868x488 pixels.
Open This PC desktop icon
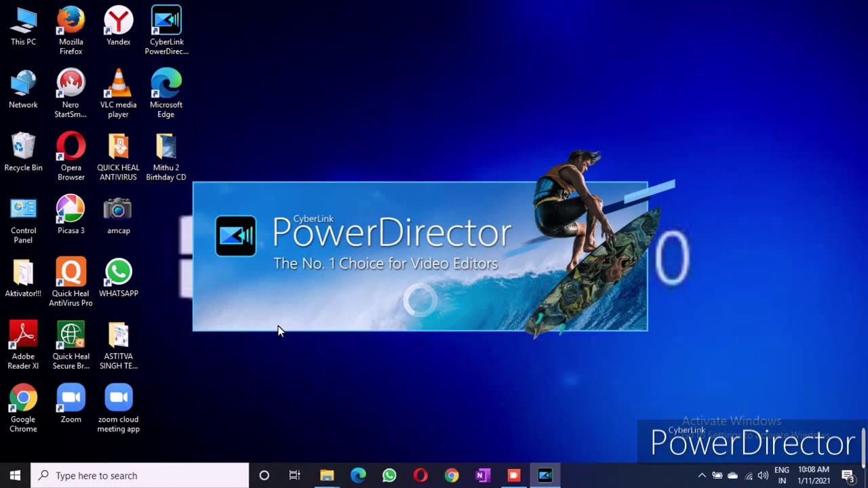coord(23,27)
